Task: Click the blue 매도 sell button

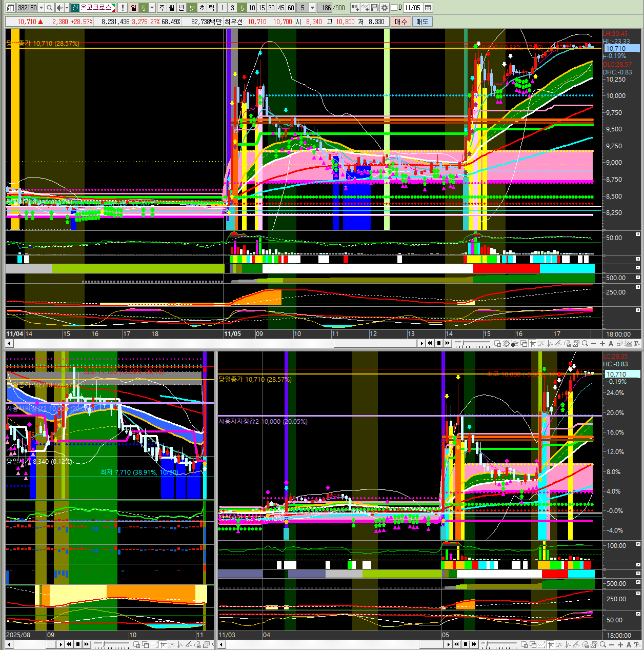Action: (x=422, y=22)
